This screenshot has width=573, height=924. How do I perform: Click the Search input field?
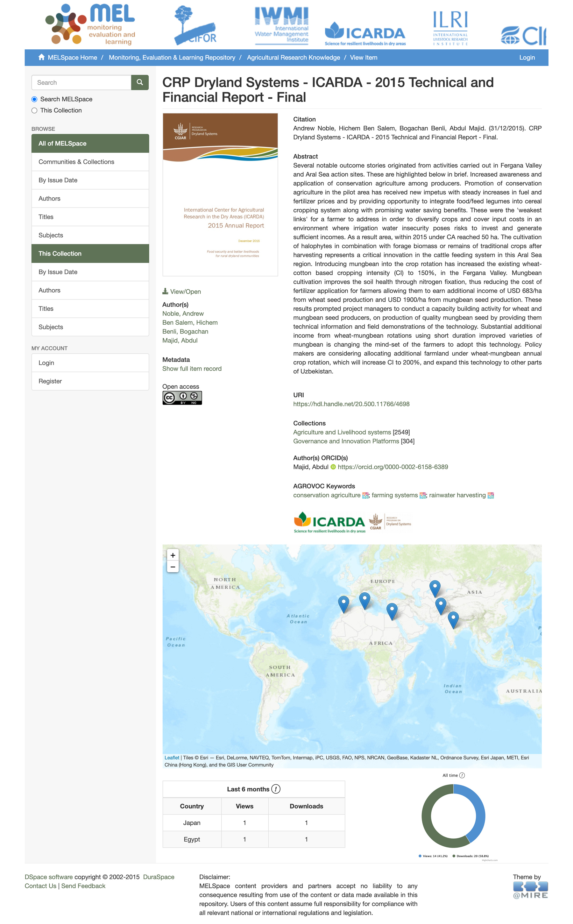81,82
